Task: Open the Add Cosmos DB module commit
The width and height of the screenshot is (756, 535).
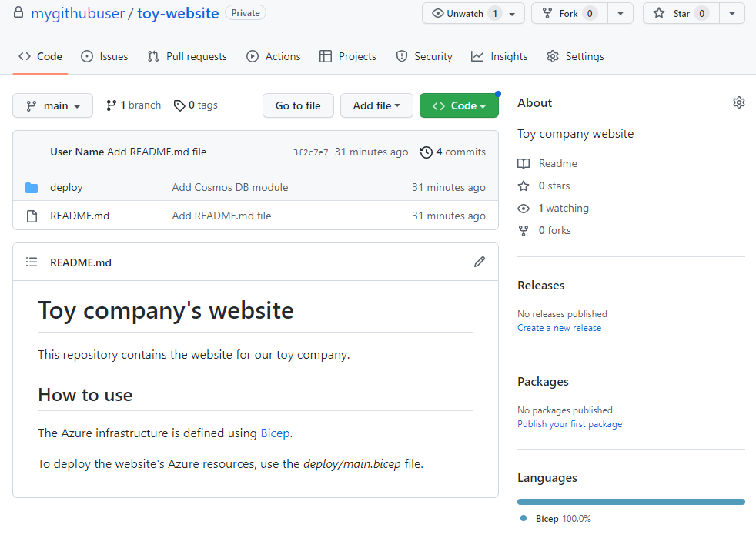Action: click(x=230, y=188)
